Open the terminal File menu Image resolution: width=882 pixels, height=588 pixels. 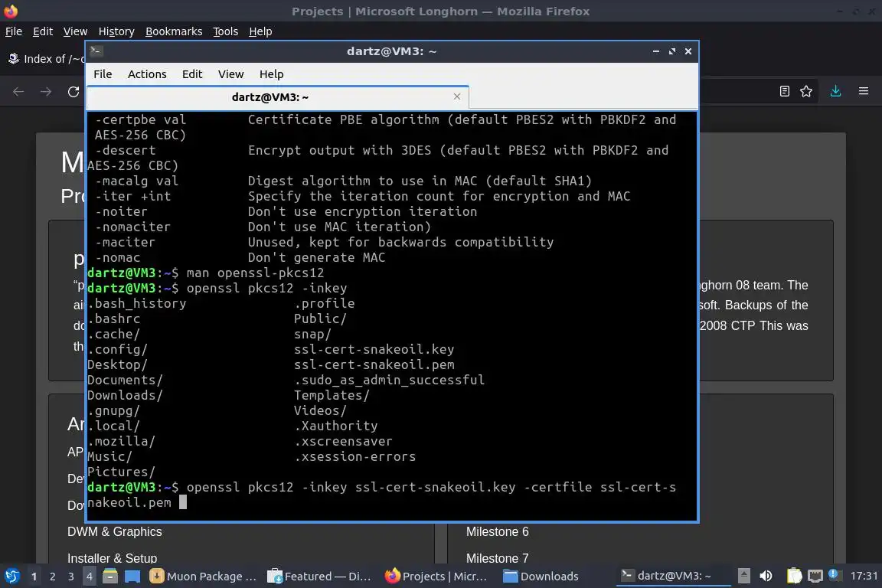point(103,74)
